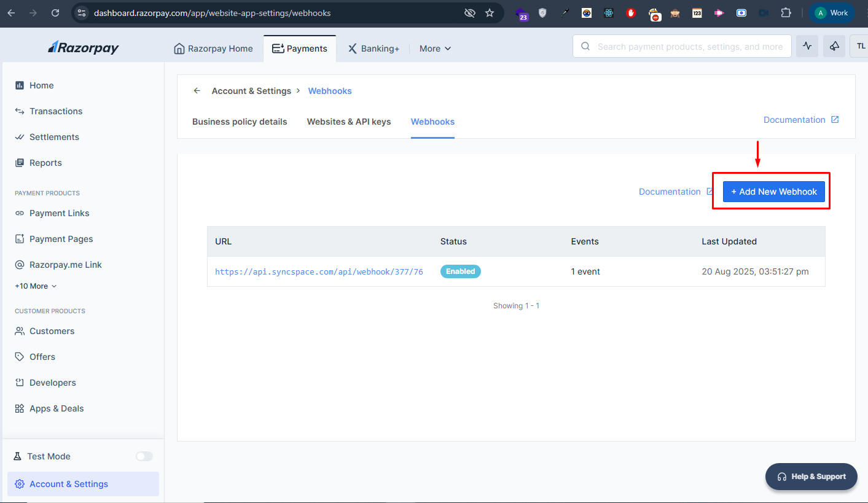Switch to the Websites & API keys tab

tap(349, 122)
